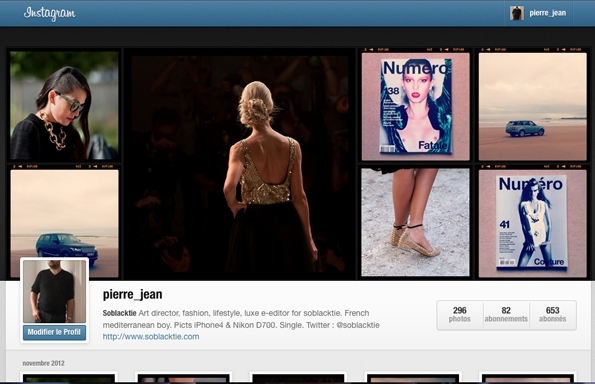Open the close-up Range Rover on beach photo
This screenshot has width=595, height=384.
pos(65,223)
